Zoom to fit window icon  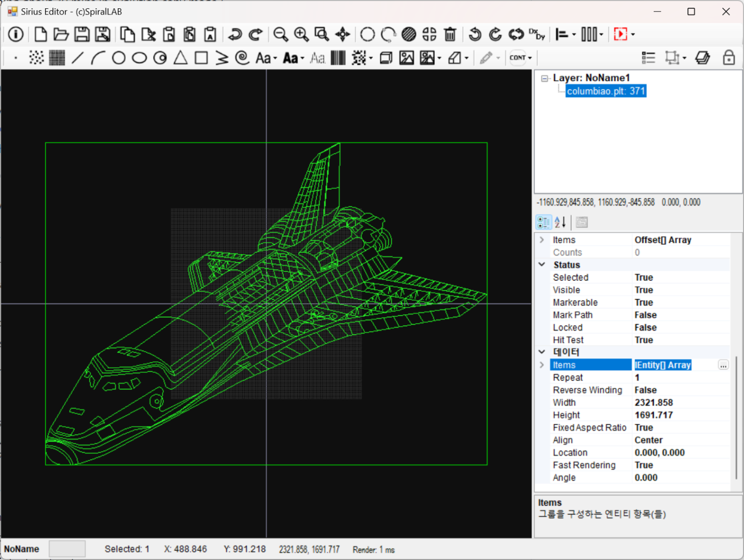(x=322, y=34)
